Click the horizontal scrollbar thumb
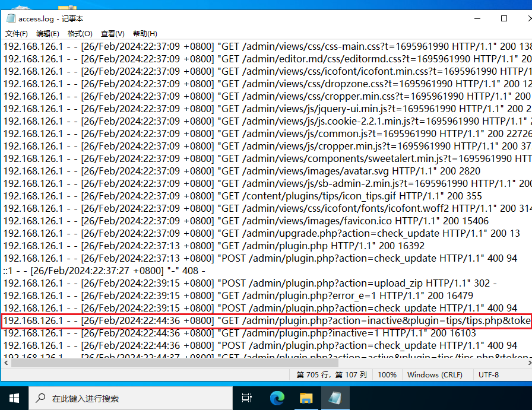Viewport: 532px width, 410px height. pos(175,363)
